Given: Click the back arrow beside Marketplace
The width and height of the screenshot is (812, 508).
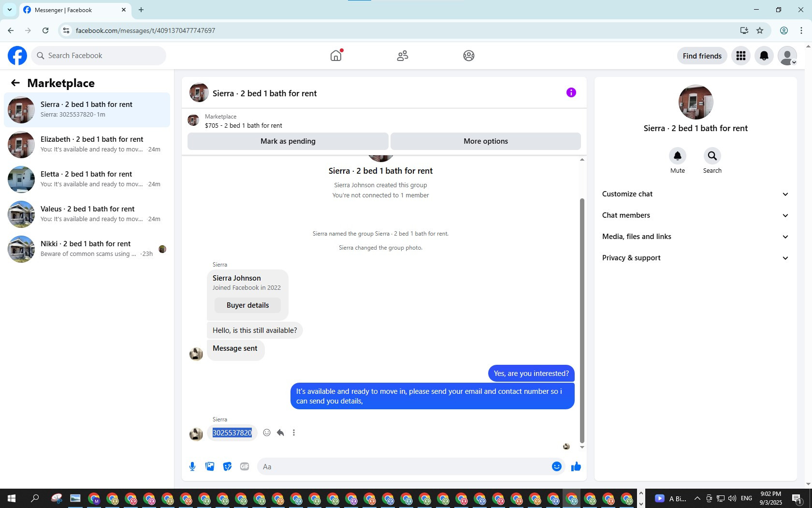Looking at the screenshot, I should pyautogui.click(x=15, y=83).
